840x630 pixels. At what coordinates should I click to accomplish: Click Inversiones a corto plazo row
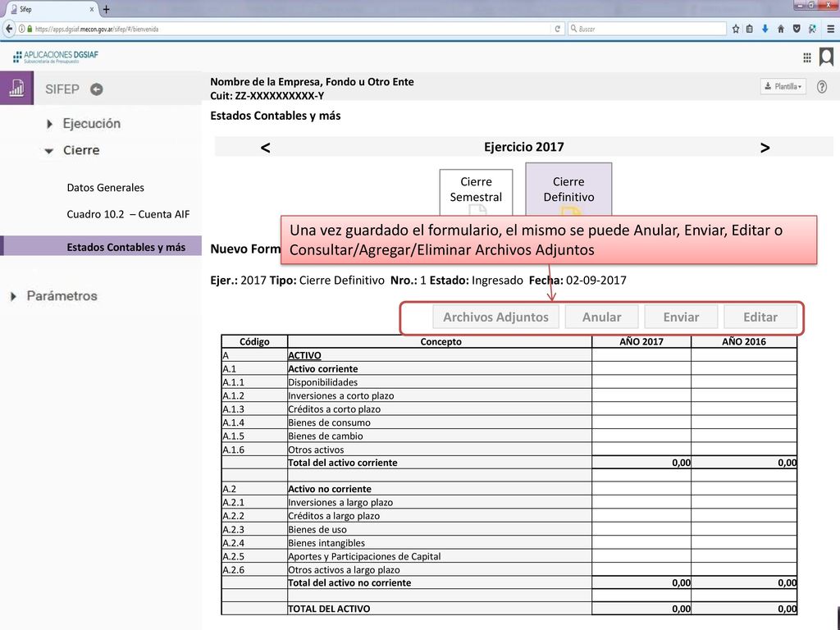tap(509, 395)
